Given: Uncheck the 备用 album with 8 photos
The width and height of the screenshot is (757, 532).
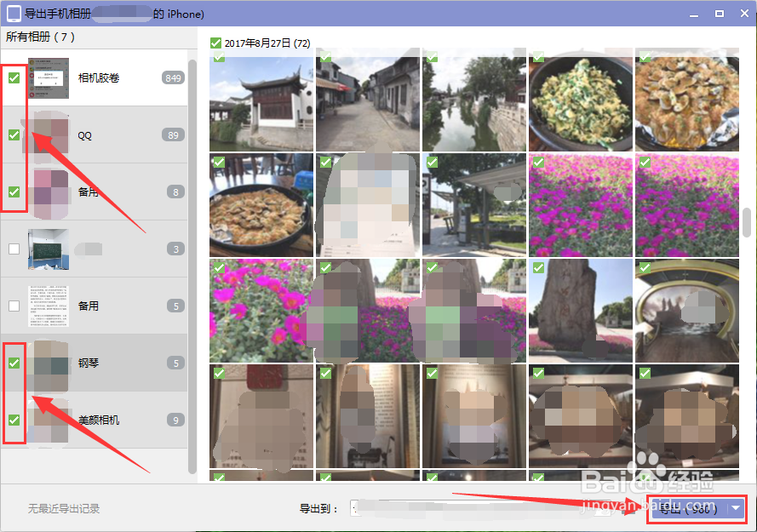Looking at the screenshot, I should (14, 192).
